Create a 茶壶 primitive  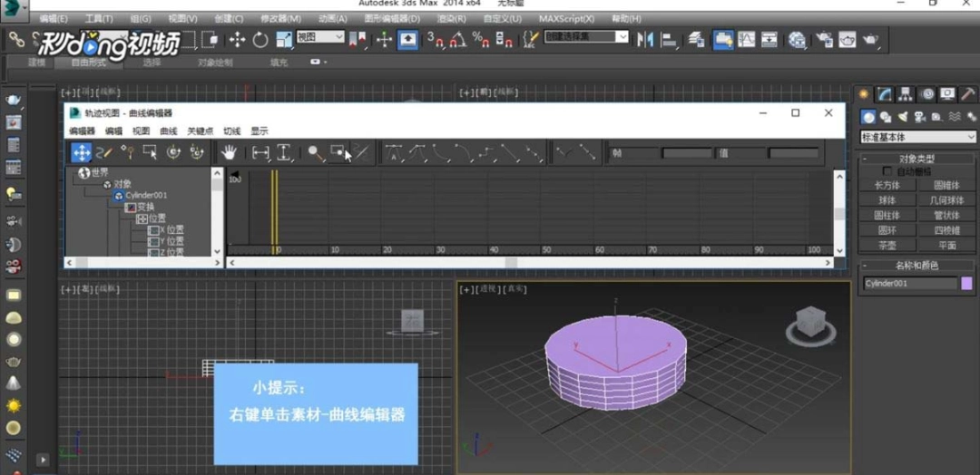point(887,246)
